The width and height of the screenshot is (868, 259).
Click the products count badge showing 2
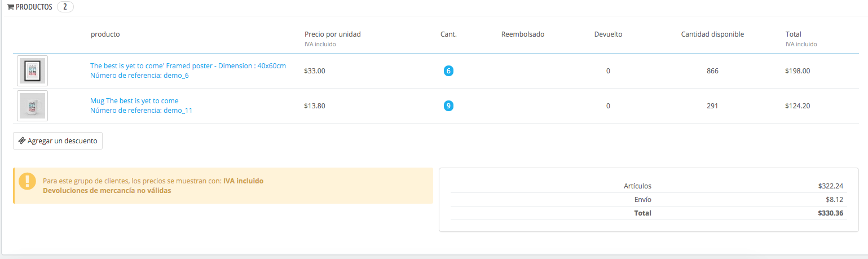65,7
